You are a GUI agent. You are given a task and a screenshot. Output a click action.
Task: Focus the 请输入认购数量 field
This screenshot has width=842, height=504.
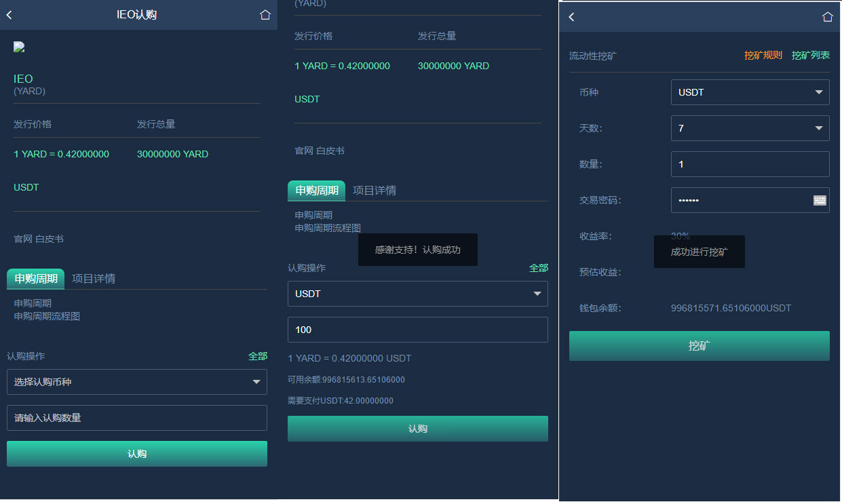click(x=137, y=418)
